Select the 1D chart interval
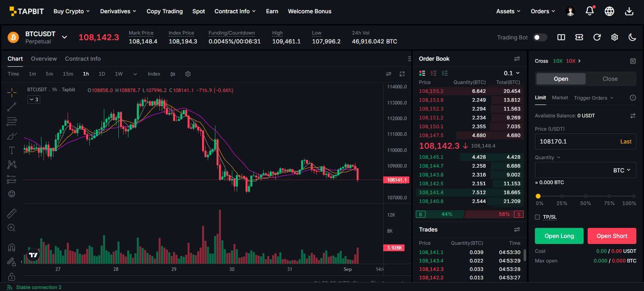Viewport: 644px width, 291px height. (102, 74)
